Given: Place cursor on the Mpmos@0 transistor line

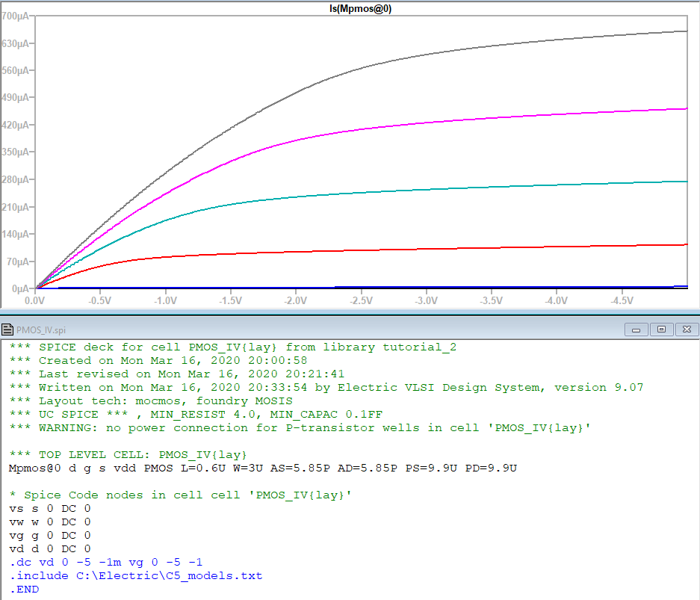Looking at the screenshot, I should [262, 468].
